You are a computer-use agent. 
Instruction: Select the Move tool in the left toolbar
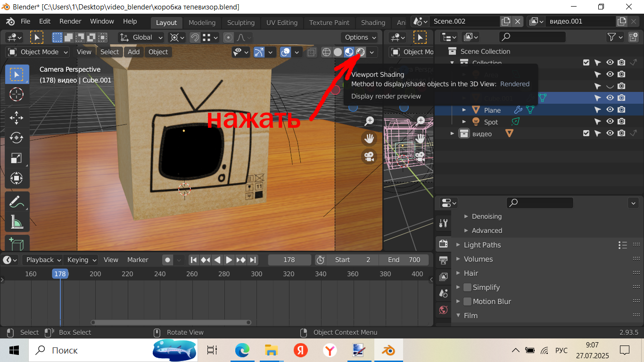pos(17,117)
